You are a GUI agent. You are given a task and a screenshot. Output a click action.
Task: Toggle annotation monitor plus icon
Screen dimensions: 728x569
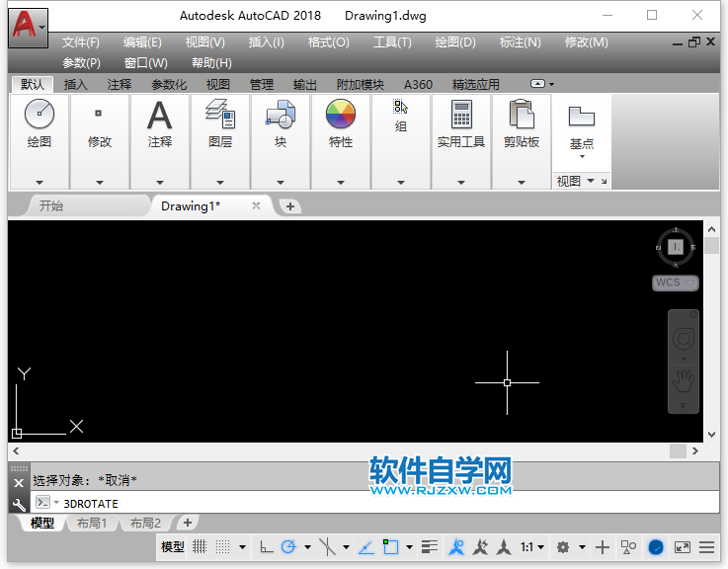pos(603,547)
